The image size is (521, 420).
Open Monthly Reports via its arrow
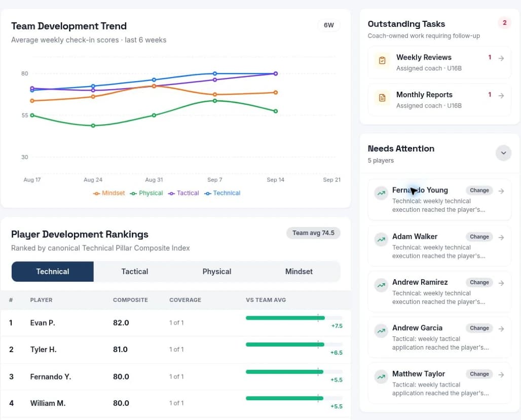coord(501,96)
